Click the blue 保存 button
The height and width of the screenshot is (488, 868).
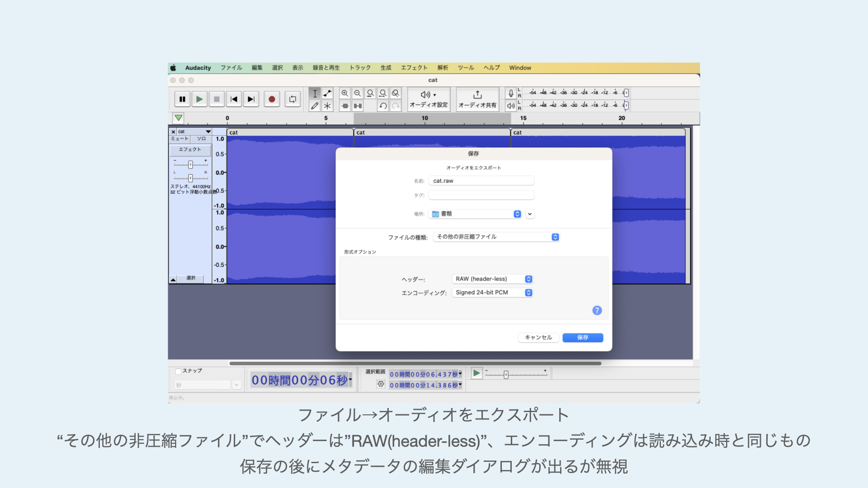point(582,338)
